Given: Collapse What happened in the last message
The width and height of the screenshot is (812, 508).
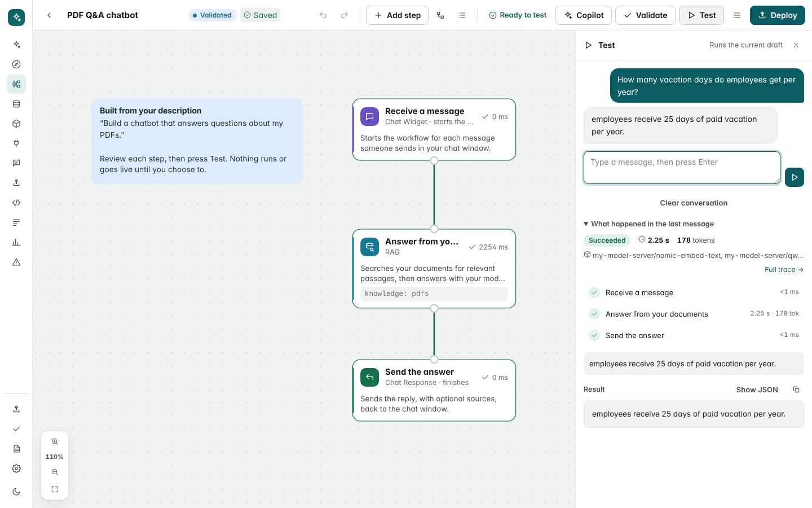Looking at the screenshot, I should (649, 224).
